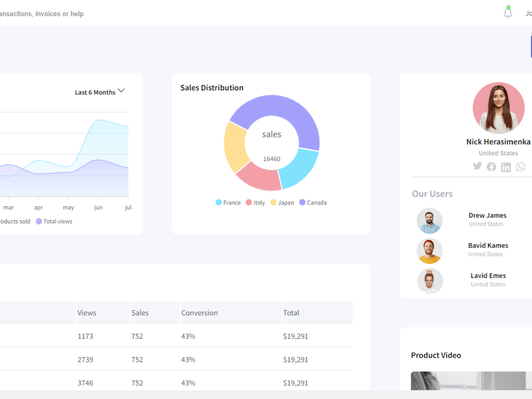This screenshot has width=532, height=399.
Task: Click Nick Herasimenka's profile photo
Action: tap(498, 108)
